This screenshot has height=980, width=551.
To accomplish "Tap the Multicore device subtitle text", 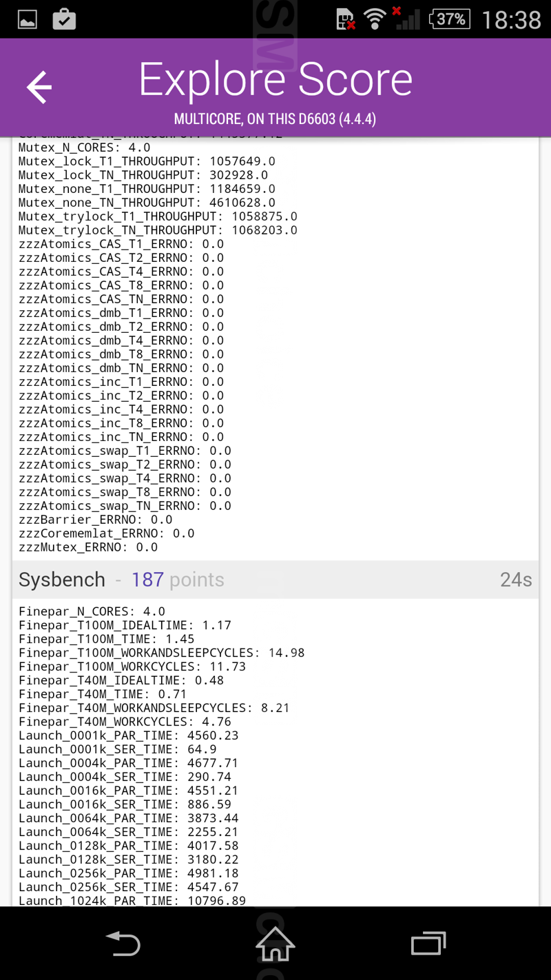I will [275, 119].
